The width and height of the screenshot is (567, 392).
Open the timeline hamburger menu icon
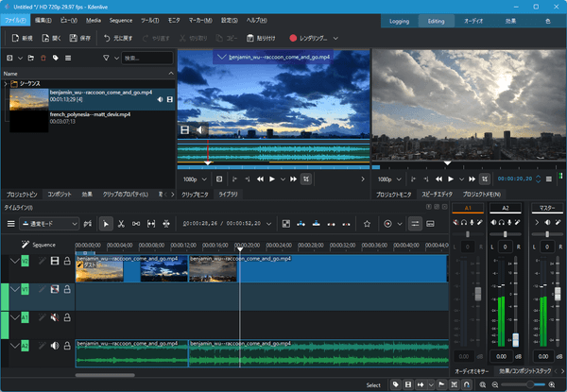pos(11,224)
